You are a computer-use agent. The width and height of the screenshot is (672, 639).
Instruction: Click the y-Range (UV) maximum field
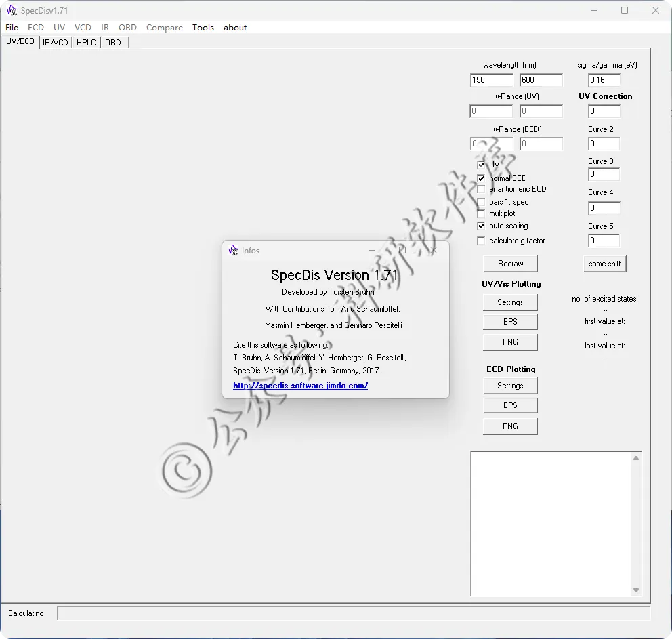coord(541,111)
